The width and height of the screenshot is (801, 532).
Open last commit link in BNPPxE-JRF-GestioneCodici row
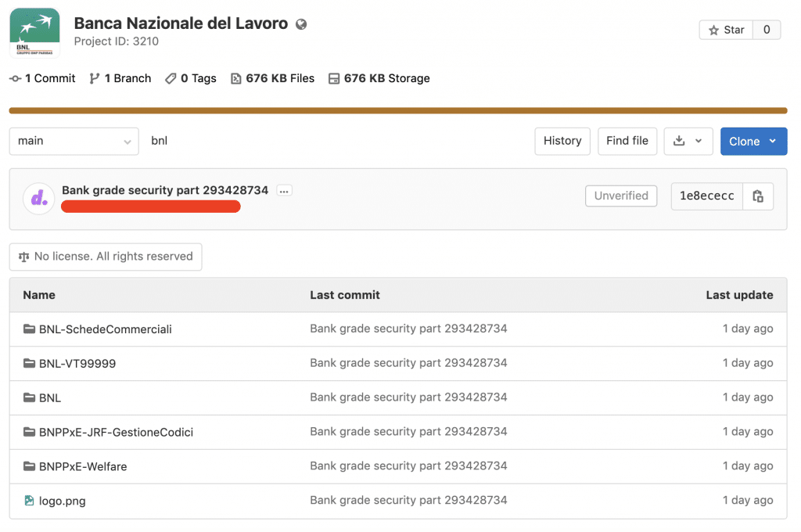[x=408, y=431]
